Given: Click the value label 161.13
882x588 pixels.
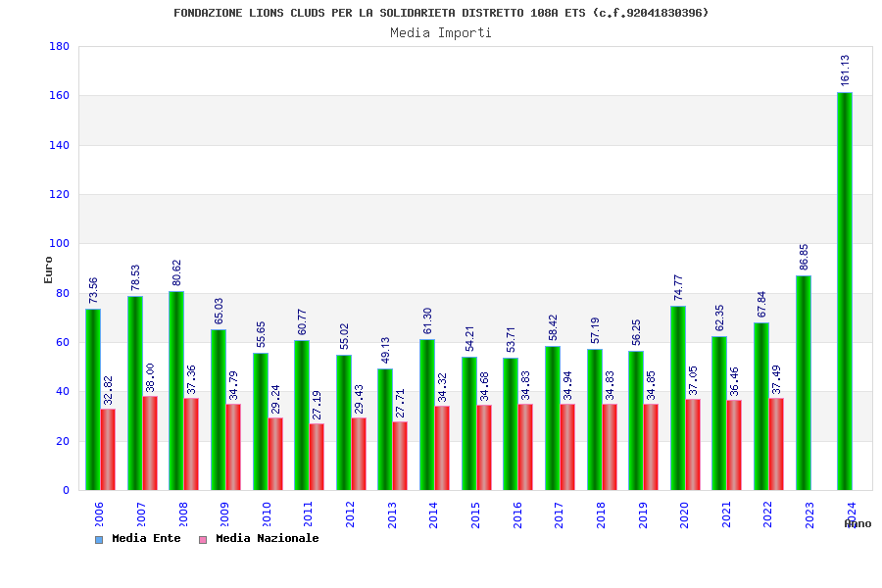Looking at the screenshot, I should [x=845, y=71].
